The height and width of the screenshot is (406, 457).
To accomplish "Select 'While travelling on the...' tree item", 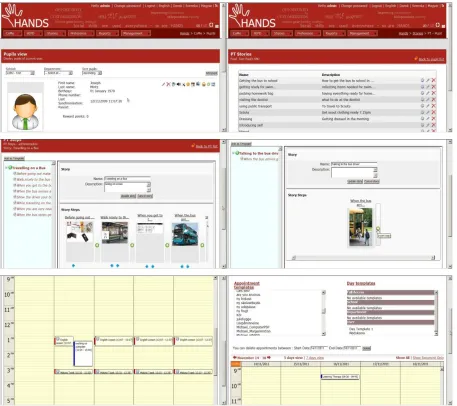I will coord(33,203).
